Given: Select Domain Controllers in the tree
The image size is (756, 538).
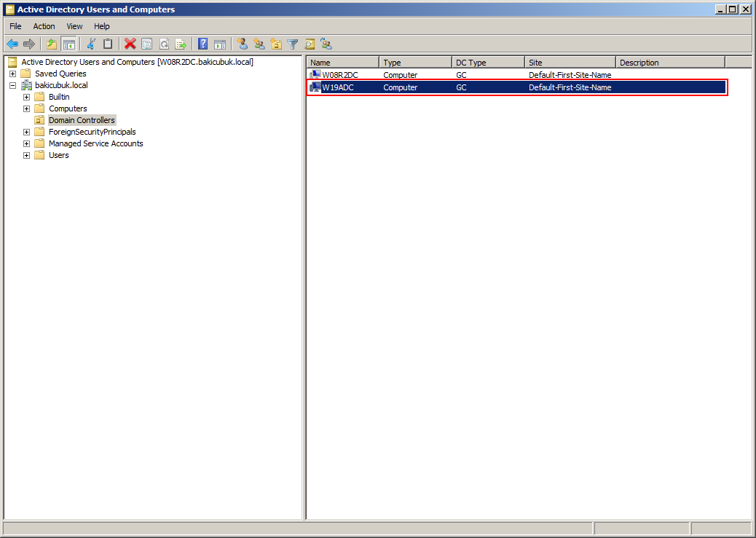Looking at the screenshot, I should click(x=82, y=120).
